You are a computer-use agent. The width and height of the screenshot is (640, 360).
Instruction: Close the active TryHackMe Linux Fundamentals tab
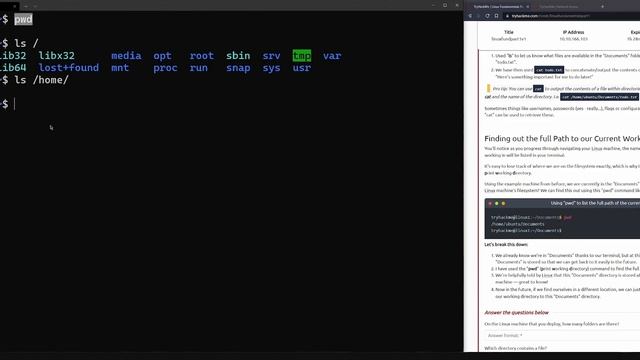pos(527,7)
